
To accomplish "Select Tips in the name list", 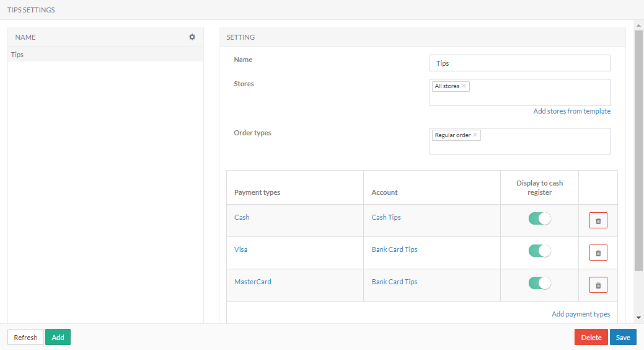I will click(17, 55).
